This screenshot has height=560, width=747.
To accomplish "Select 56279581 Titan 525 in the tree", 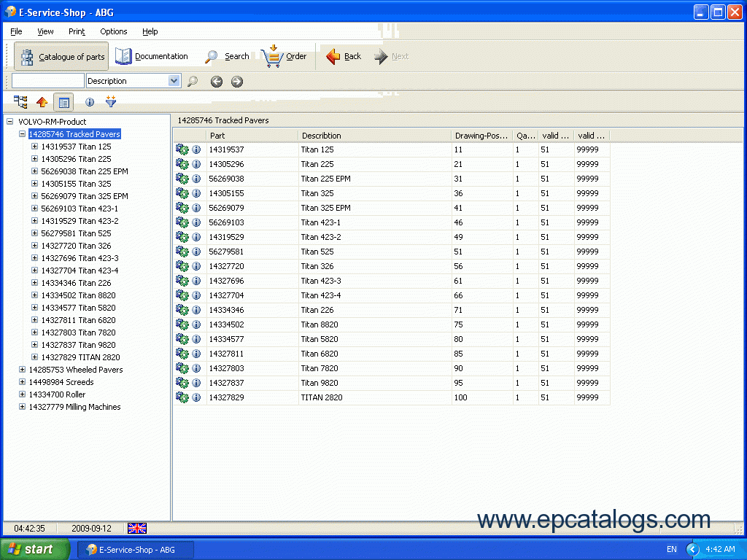I will tap(76, 233).
